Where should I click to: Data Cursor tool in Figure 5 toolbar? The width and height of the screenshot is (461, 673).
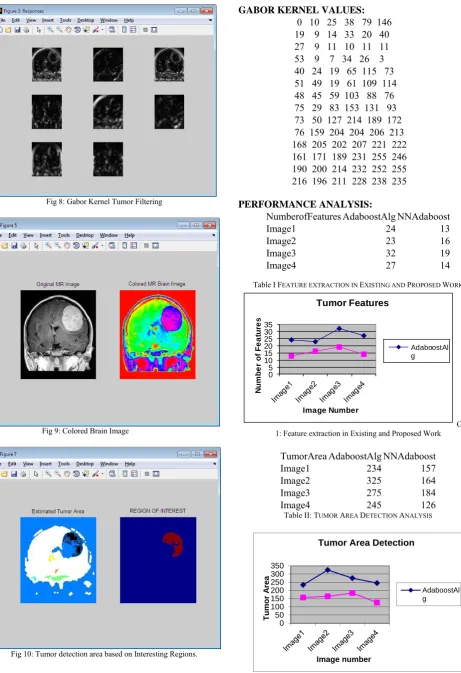coord(85,246)
